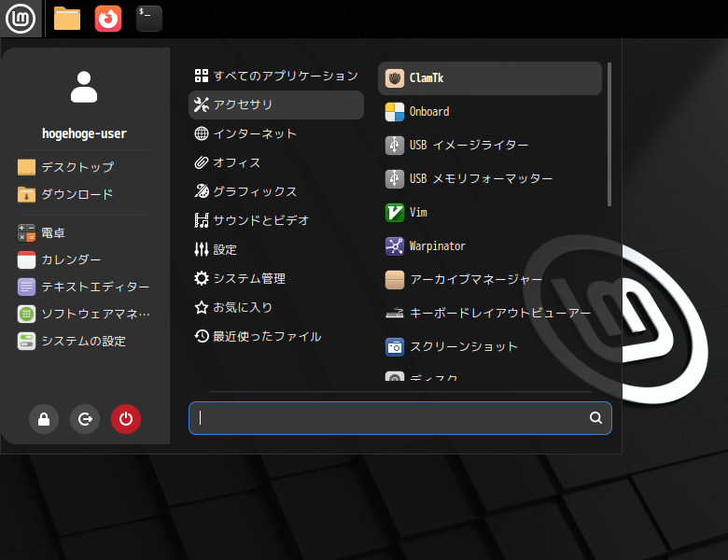Open キーボードレイアウトビューアー
This screenshot has width=728, height=560.
pyautogui.click(x=490, y=313)
